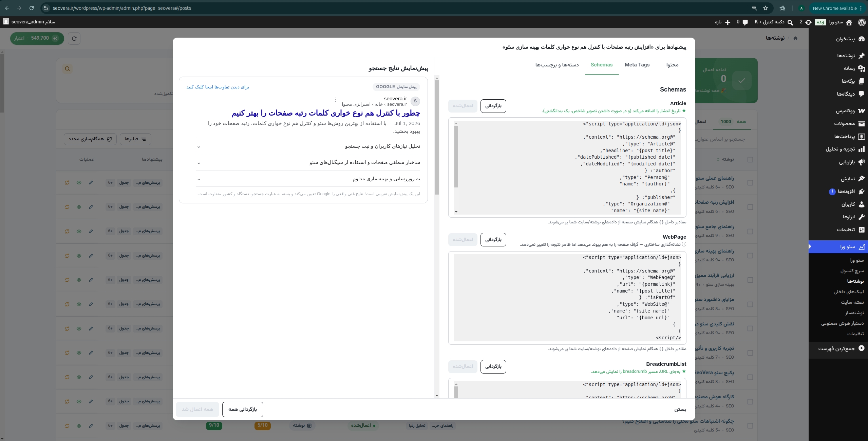Switch to the محتوا tab

click(x=672, y=65)
